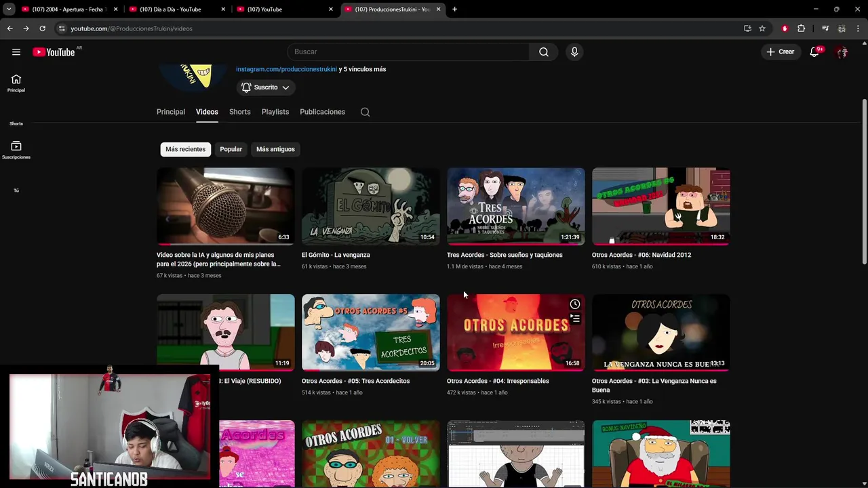Play Tres Acordes 1:21:39 thumbnail
The width and height of the screenshot is (868, 488).
(516, 206)
